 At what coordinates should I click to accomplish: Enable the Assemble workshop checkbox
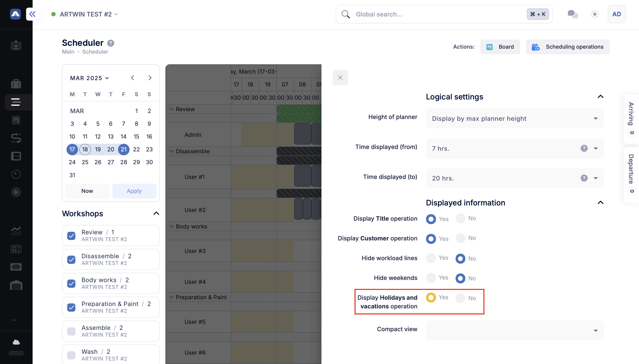[71, 331]
